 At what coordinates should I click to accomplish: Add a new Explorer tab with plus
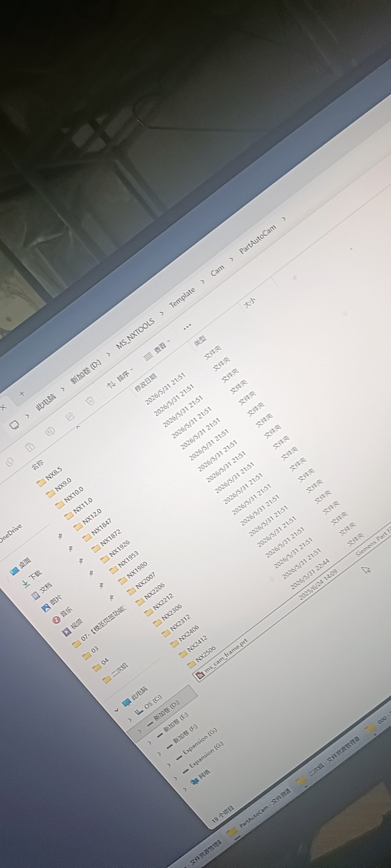tap(21, 393)
